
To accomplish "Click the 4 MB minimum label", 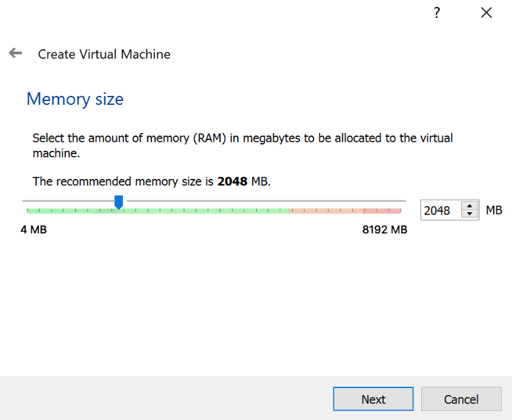I will coord(33,229).
